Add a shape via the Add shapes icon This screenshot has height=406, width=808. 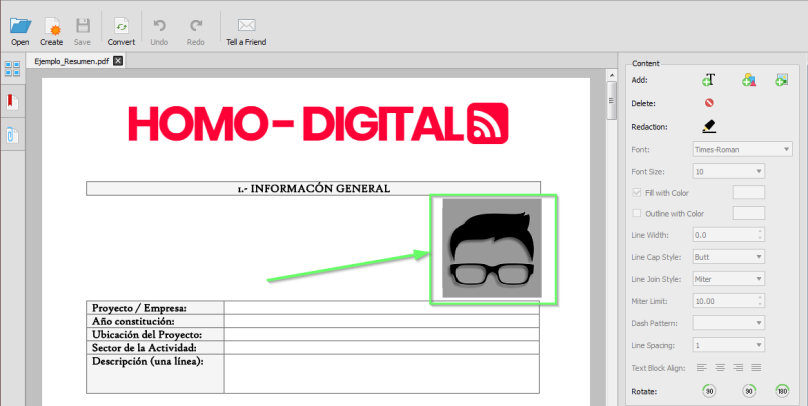tap(749, 80)
